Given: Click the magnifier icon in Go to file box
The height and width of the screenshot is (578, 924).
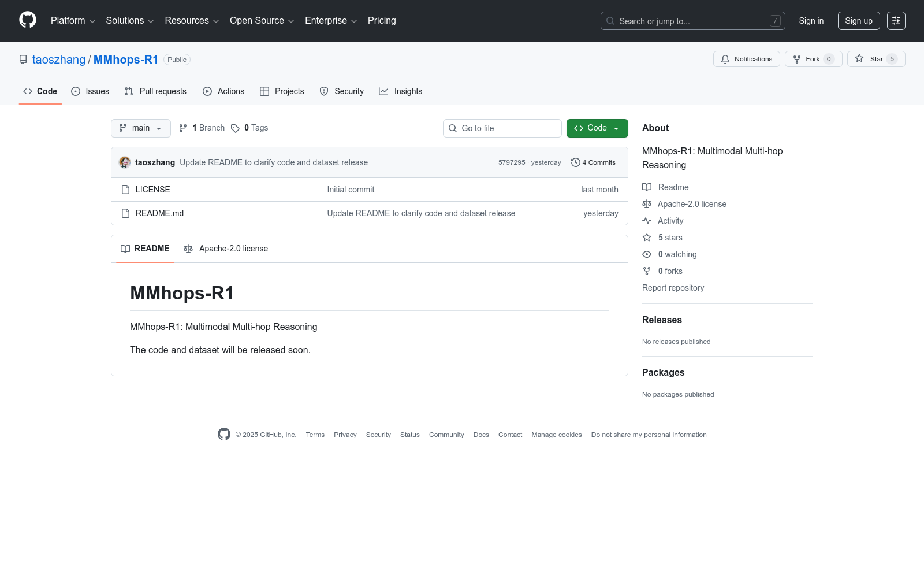Looking at the screenshot, I should click(x=453, y=128).
